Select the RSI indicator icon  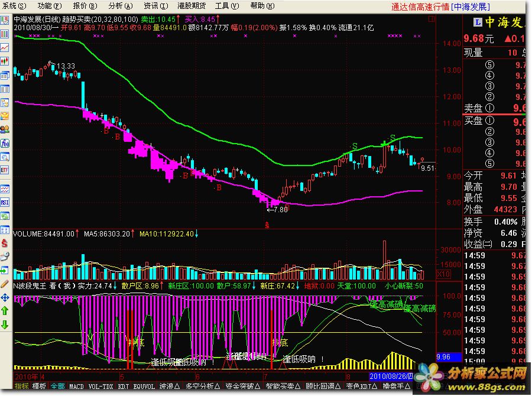5,203
